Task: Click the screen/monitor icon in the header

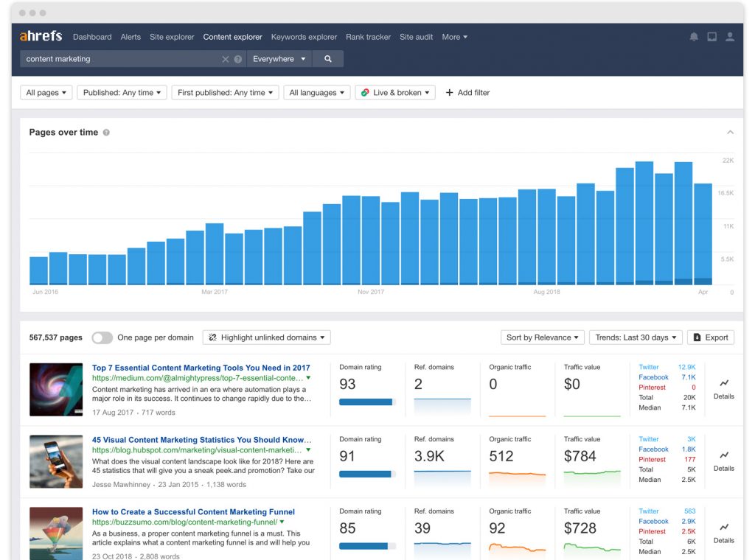Action: pos(712,36)
